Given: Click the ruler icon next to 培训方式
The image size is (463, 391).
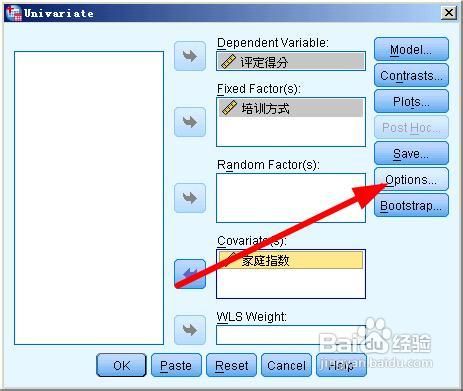Looking at the screenshot, I should click(229, 108).
